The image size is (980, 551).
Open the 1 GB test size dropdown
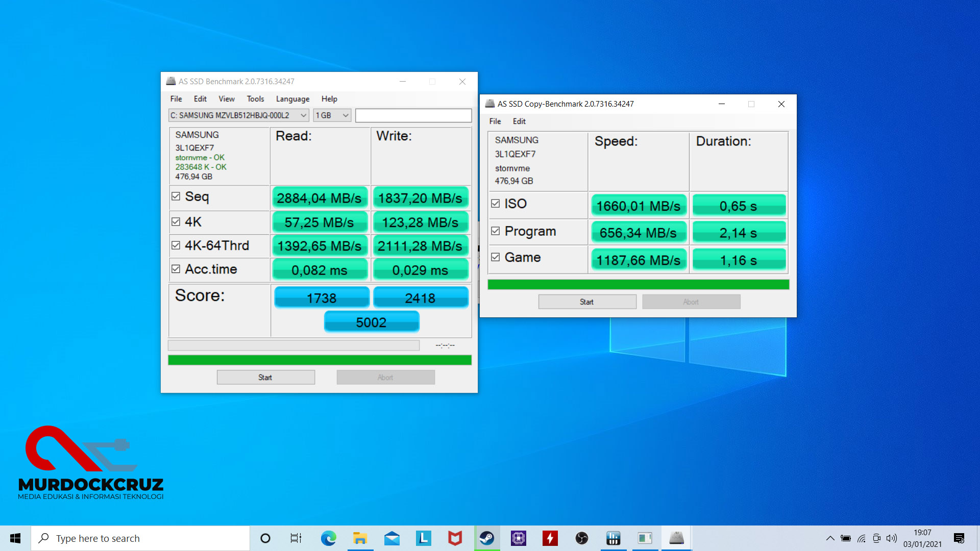(x=345, y=115)
